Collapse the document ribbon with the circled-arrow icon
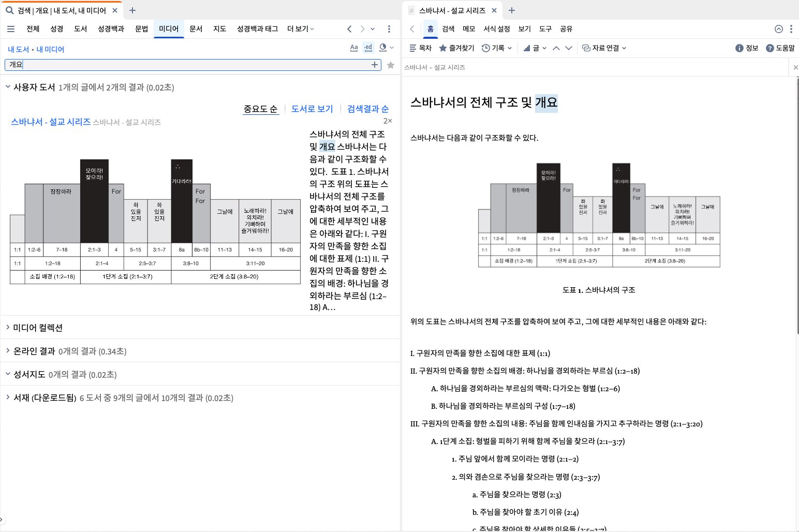799x532 pixels. pyautogui.click(x=778, y=29)
